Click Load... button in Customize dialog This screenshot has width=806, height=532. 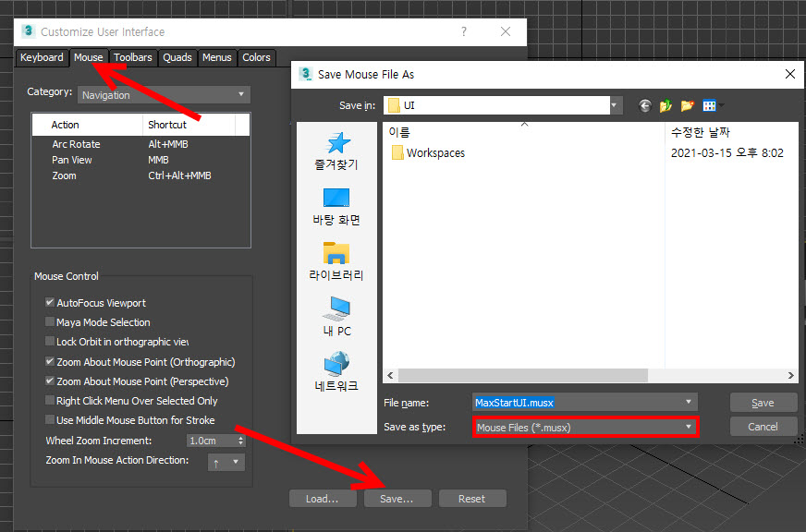click(323, 499)
